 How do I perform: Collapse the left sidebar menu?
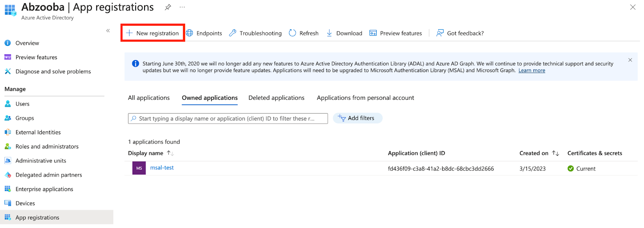[x=108, y=31]
